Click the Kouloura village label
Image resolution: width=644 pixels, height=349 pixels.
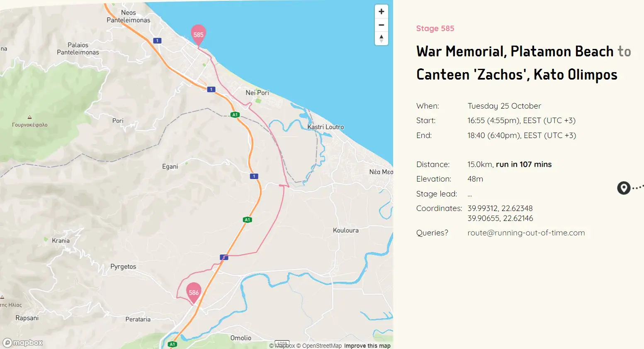(x=345, y=230)
